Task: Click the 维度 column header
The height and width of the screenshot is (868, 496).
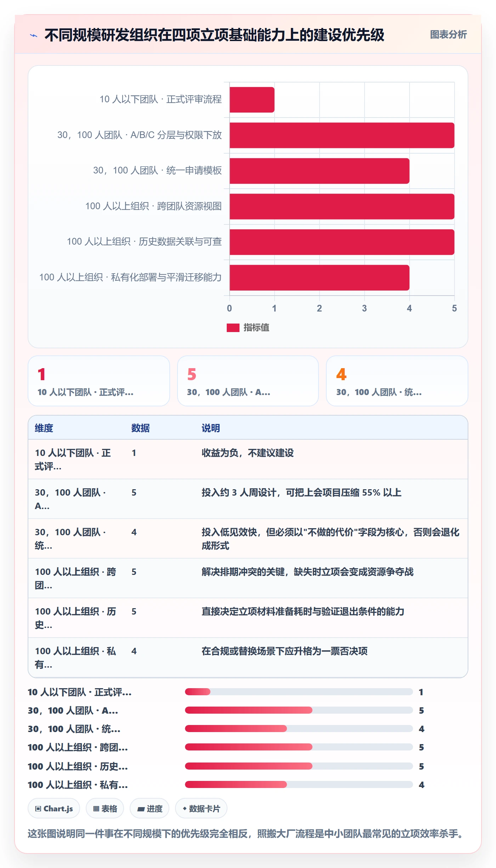Action: click(44, 428)
